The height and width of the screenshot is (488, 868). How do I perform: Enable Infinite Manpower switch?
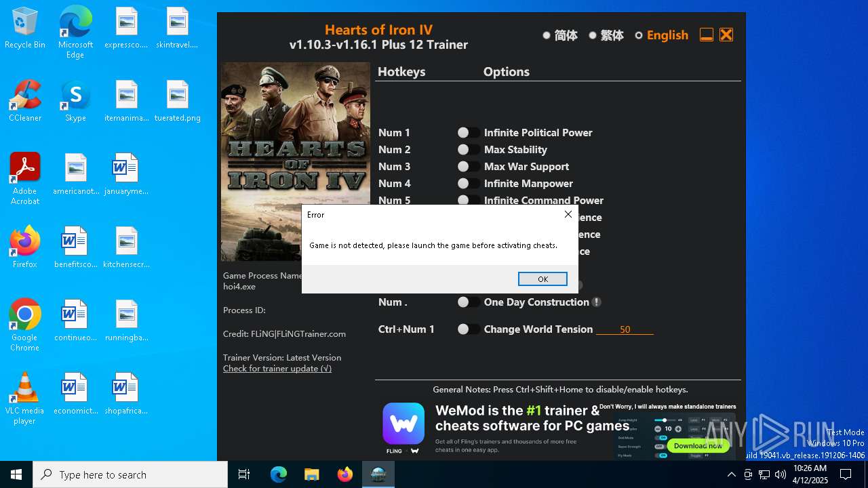[468, 184]
